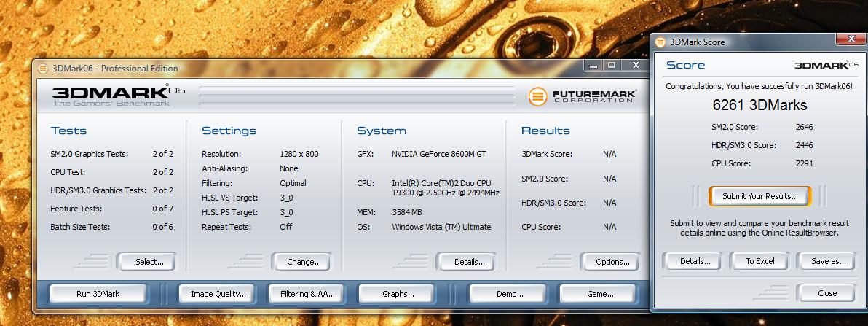Click the System section heading

(382, 131)
